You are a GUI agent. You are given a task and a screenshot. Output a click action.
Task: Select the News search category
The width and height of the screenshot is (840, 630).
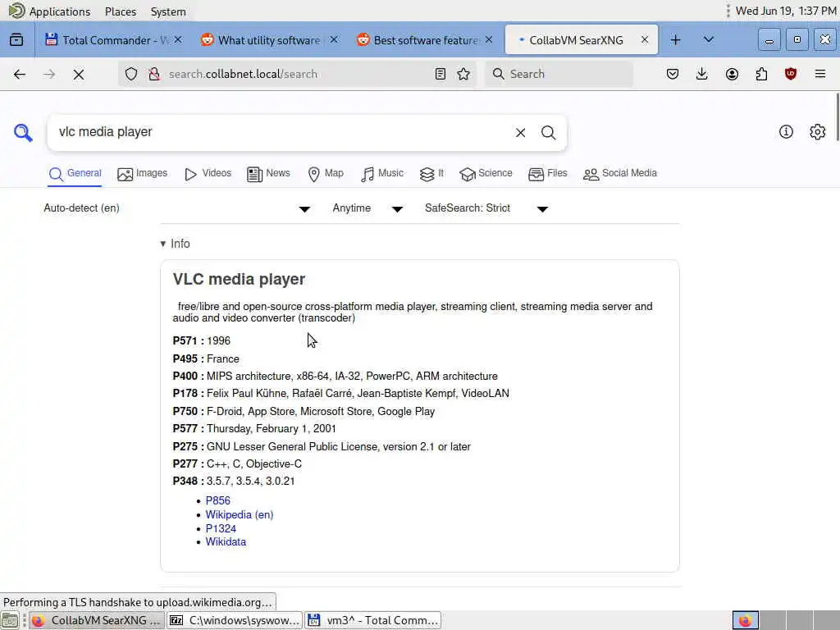pyautogui.click(x=268, y=174)
